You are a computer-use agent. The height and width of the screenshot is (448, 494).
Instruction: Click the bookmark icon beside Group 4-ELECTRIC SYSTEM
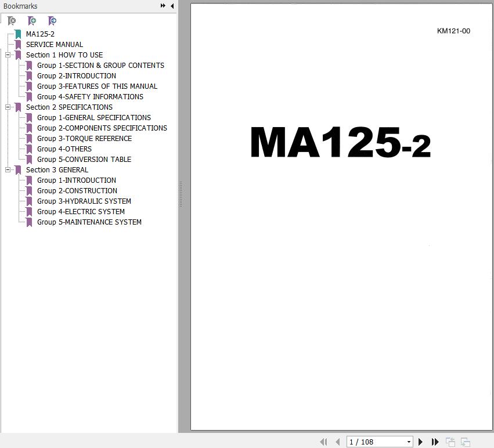coord(29,211)
